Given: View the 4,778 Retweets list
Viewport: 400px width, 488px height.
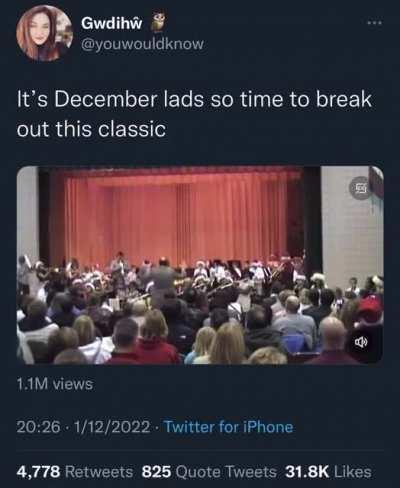Looking at the screenshot, I should [75, 472].
